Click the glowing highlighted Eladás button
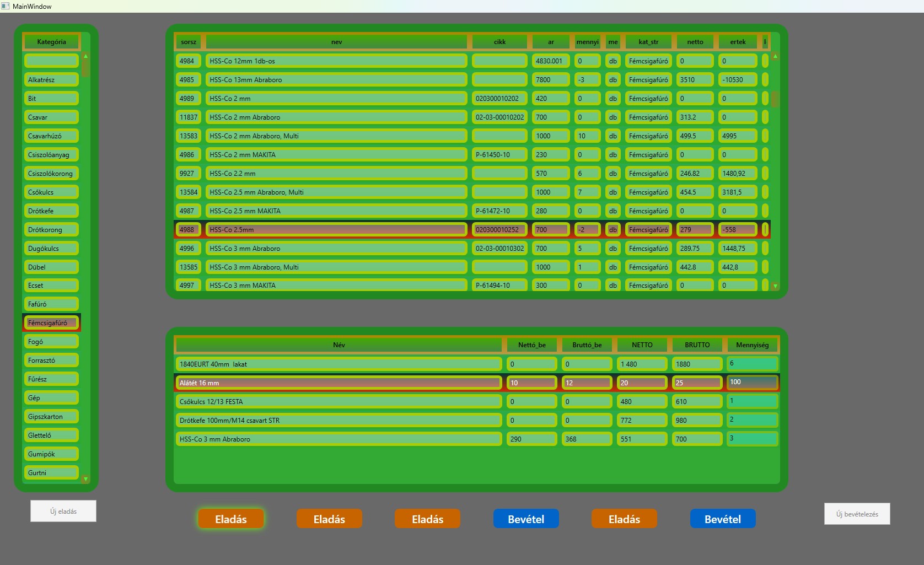The height and width of the screenshot is (565, 924). pos(231,519)
